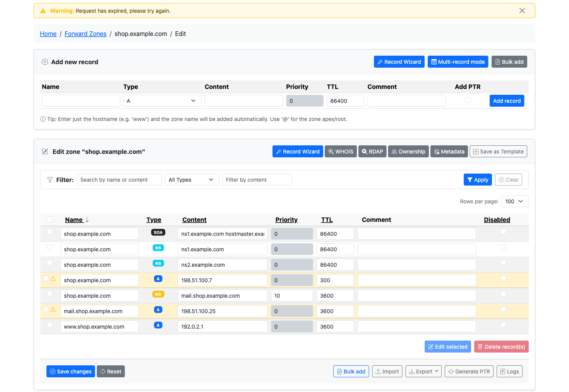
Task: Open WHOIS lookup for the zone
Action: click(x=341, y=152)
